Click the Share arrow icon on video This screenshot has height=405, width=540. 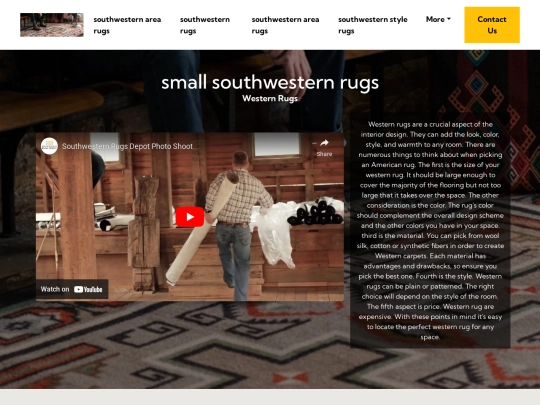324,143
